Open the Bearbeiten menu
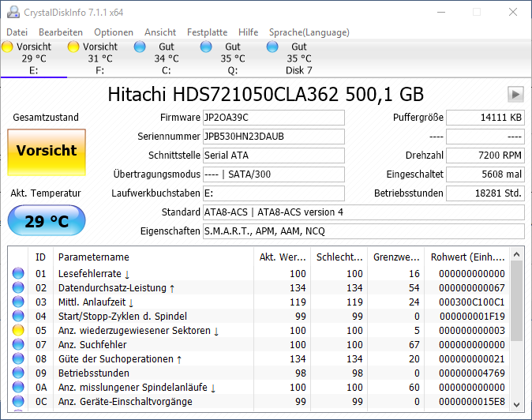The height and width of the screenshot is (420, 532). pos(61,32)
